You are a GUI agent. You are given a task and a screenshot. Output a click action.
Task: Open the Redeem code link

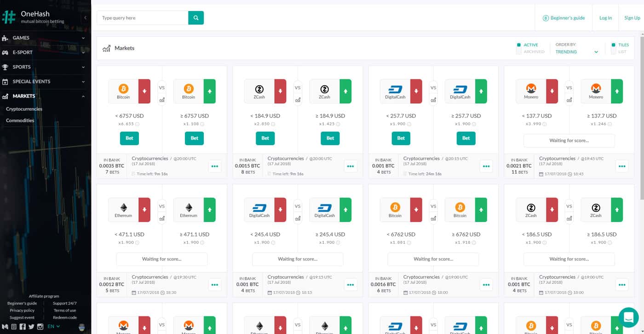(65, 317)
